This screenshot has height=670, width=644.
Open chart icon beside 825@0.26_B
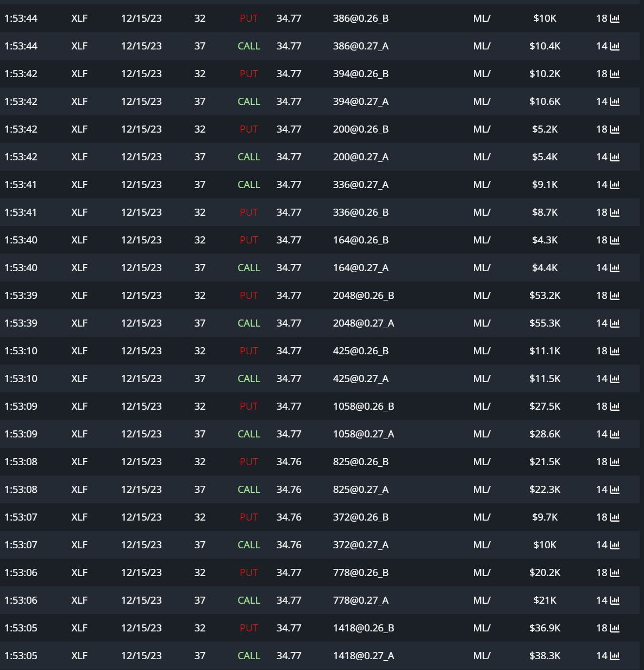615,462
